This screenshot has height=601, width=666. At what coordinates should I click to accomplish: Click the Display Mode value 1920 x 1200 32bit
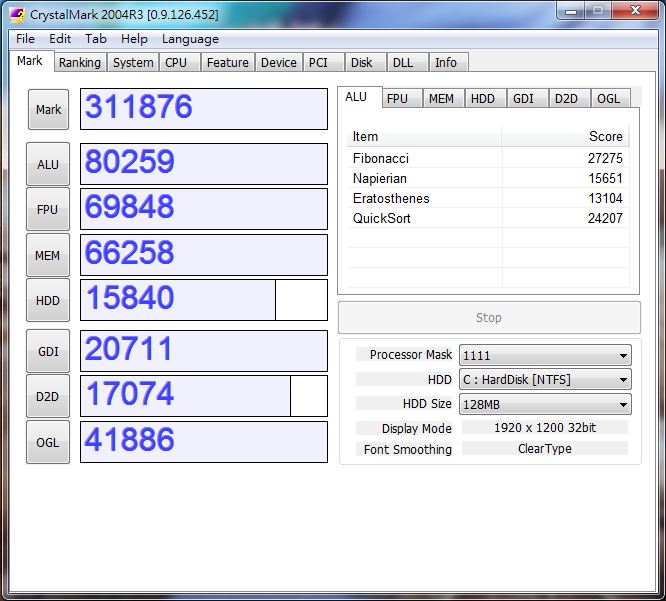pos(545,428)
